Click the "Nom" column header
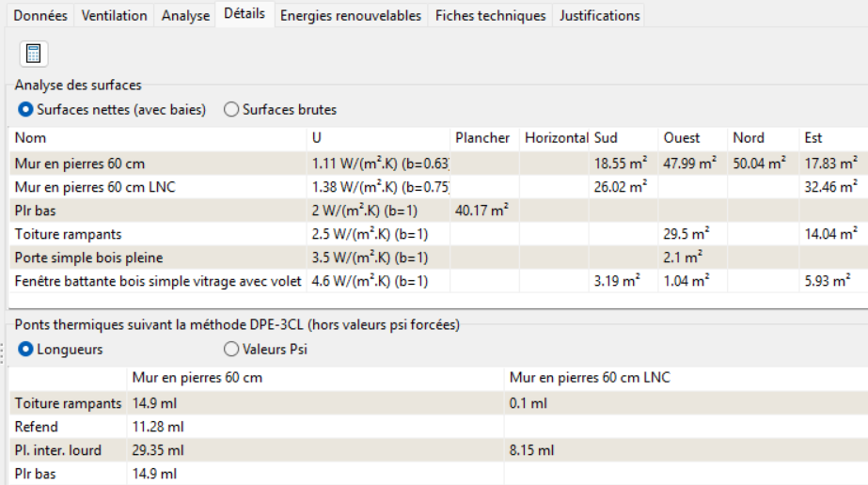This screenshot has height=485, width=868. (30, 138)
